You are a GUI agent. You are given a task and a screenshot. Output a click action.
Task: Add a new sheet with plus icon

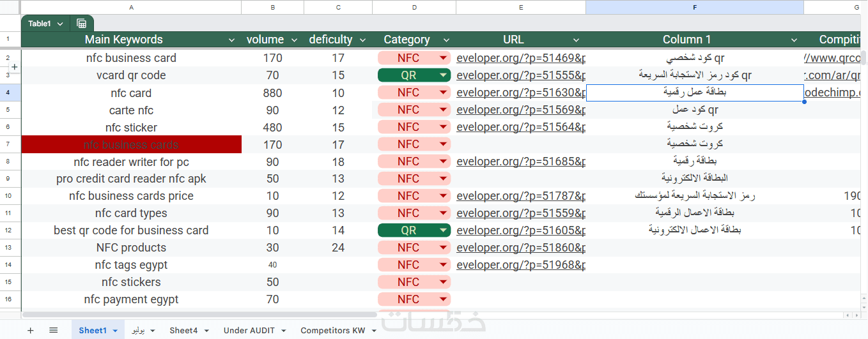click(x=30, y=330)
